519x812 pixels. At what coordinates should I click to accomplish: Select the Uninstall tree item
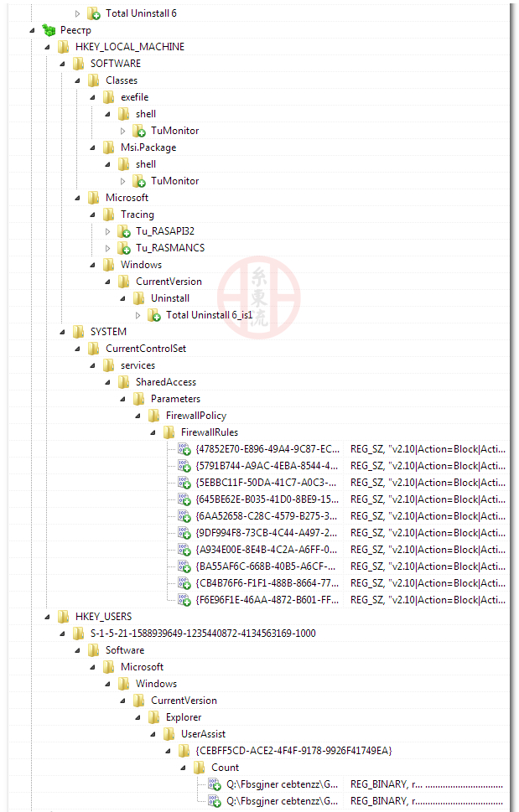170,298
